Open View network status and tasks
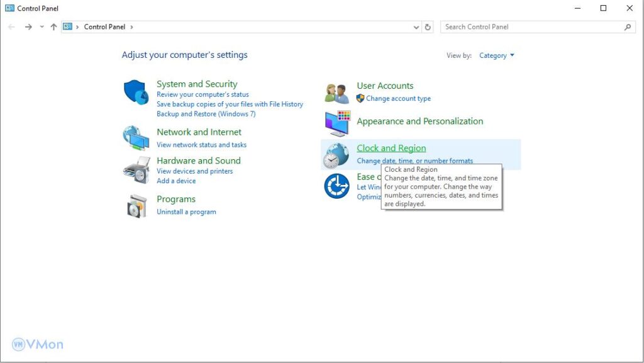This screenshot has width=644, height=363. pos(201,145)
